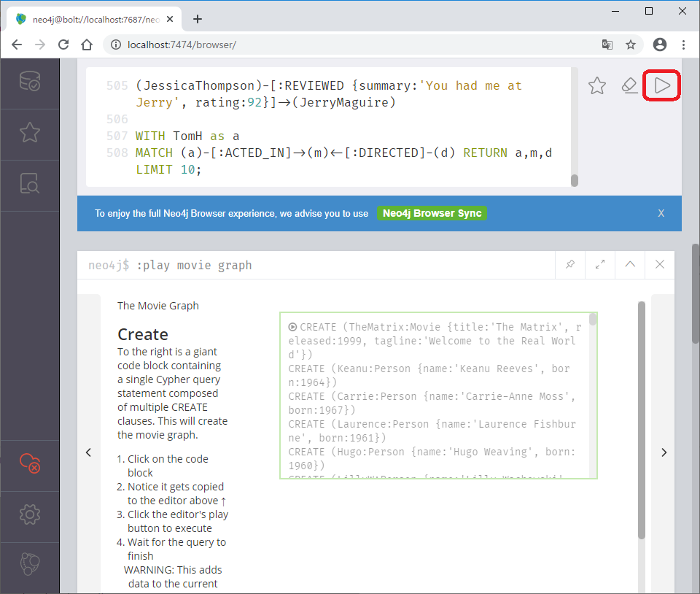Run the query with the play button

tap(661, 85)
